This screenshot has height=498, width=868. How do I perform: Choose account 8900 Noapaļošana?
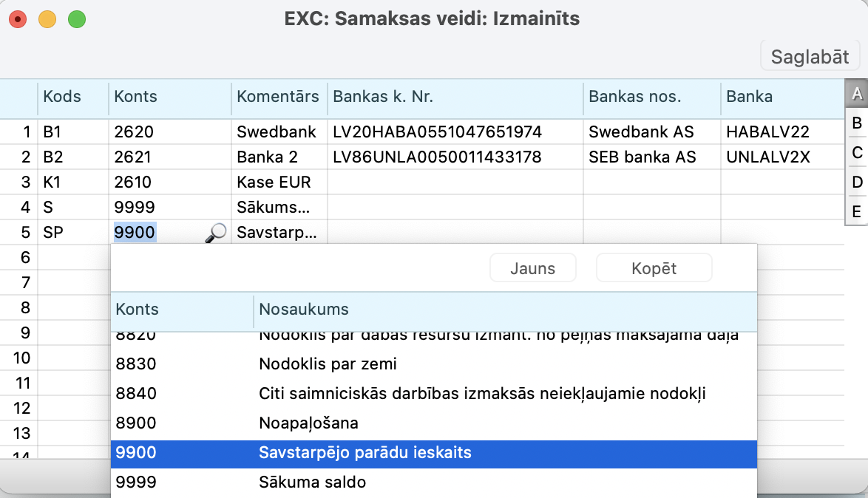(433, 423)
